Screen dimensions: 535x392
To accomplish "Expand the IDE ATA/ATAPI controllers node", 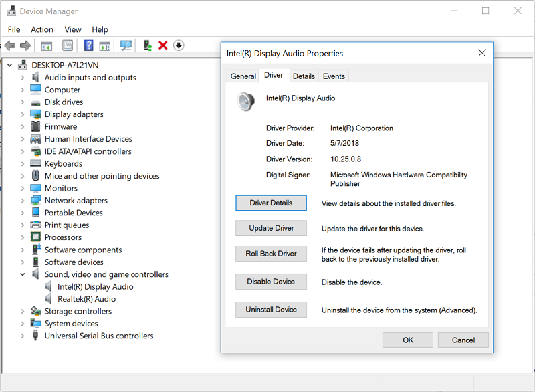I will click(x=23, y=151).
